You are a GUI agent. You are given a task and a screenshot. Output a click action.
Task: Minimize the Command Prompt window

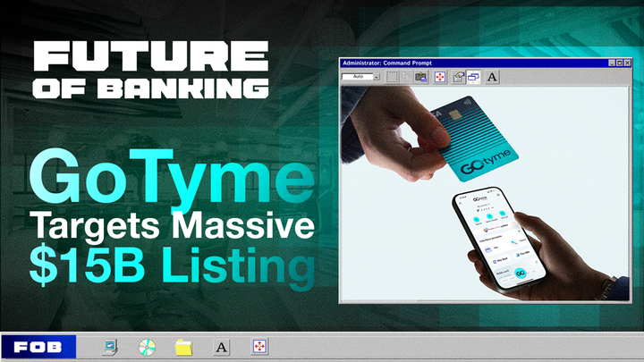click(x=612, y=63)
